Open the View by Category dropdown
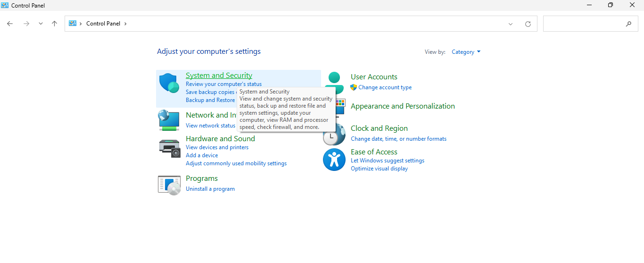 coord(466,52)
